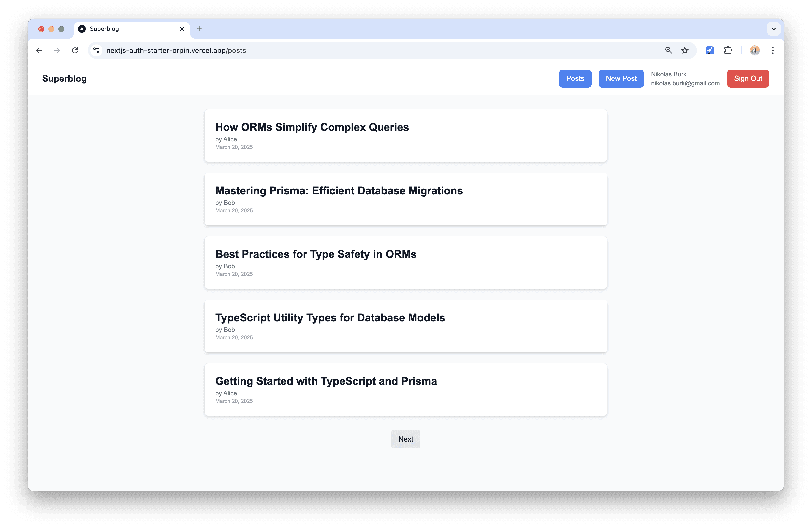Expand the tab search dropdown arrow
Viewport: 812px width, 528px height.
pos(774,29)
